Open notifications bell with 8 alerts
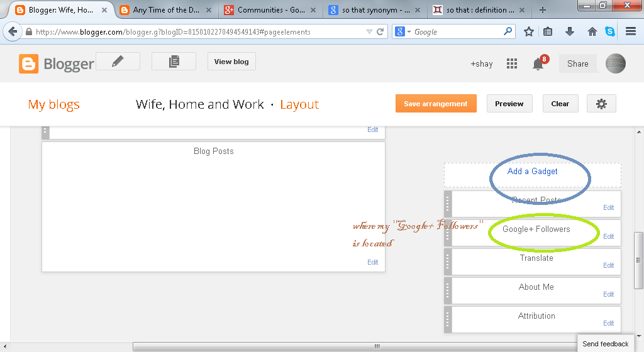 point(538,63)
